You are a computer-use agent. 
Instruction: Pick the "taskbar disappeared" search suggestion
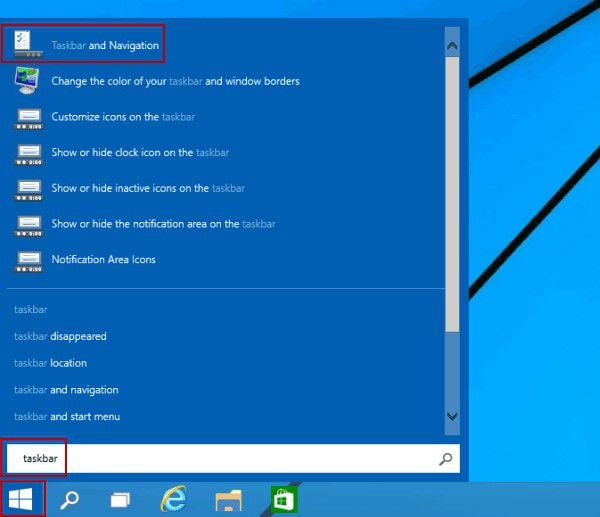(60, 336)
